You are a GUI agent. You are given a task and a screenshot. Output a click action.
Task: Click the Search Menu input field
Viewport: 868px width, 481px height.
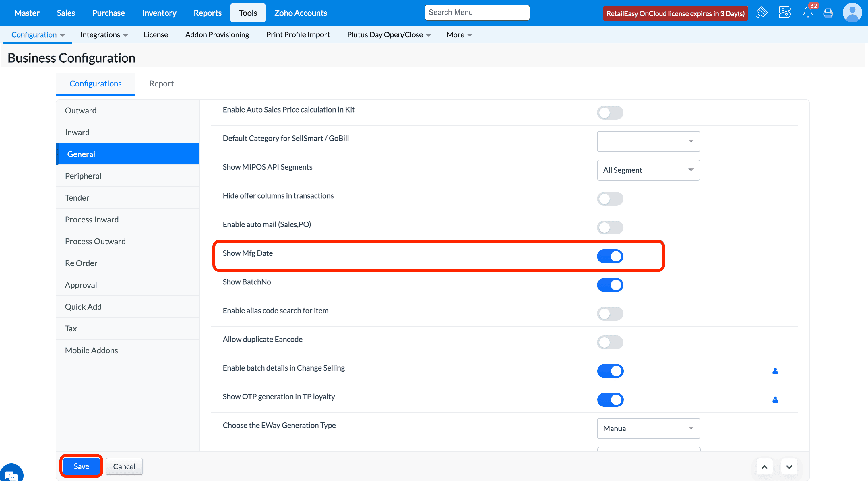[x=477, y=12]
